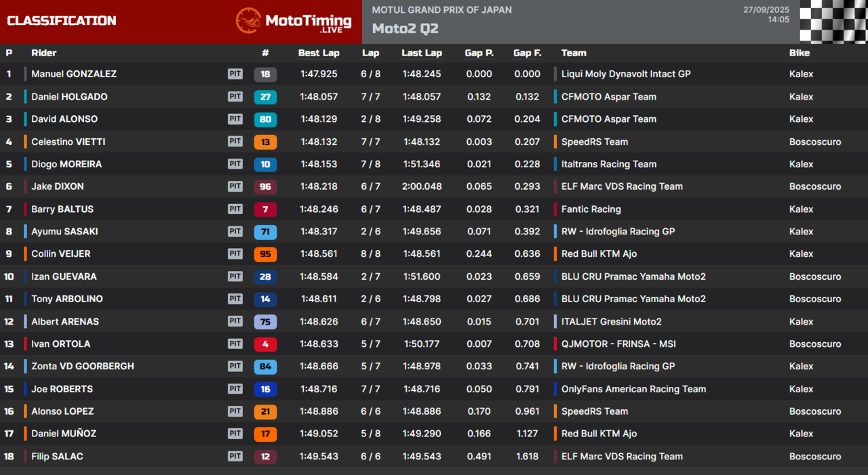Click number badge 4 of Ortola
The height and width of the screenshot is (475, 868).
pyautogui.click(x=265, y=344)
